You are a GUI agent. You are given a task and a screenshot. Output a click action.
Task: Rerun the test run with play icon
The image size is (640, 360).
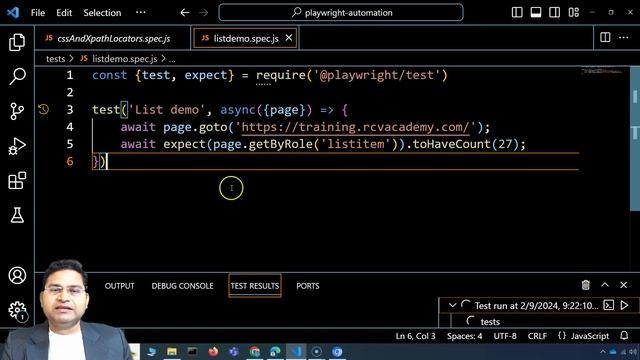pos(624,305)
